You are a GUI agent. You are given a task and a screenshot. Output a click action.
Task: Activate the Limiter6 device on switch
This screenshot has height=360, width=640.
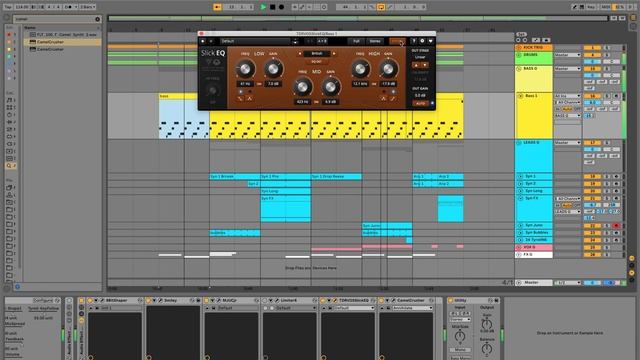tap(266, 300)
